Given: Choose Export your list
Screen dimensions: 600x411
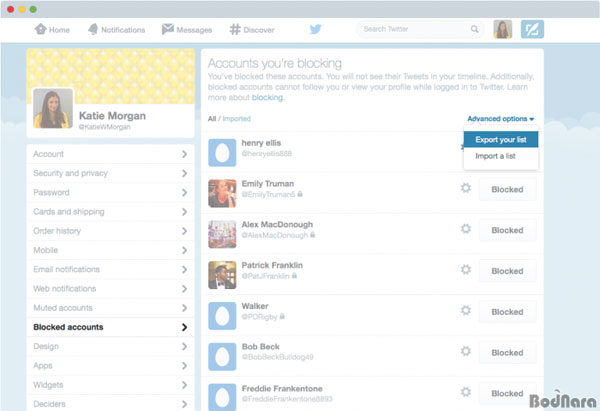Looking at the screenshot, I should coord(501,140).
